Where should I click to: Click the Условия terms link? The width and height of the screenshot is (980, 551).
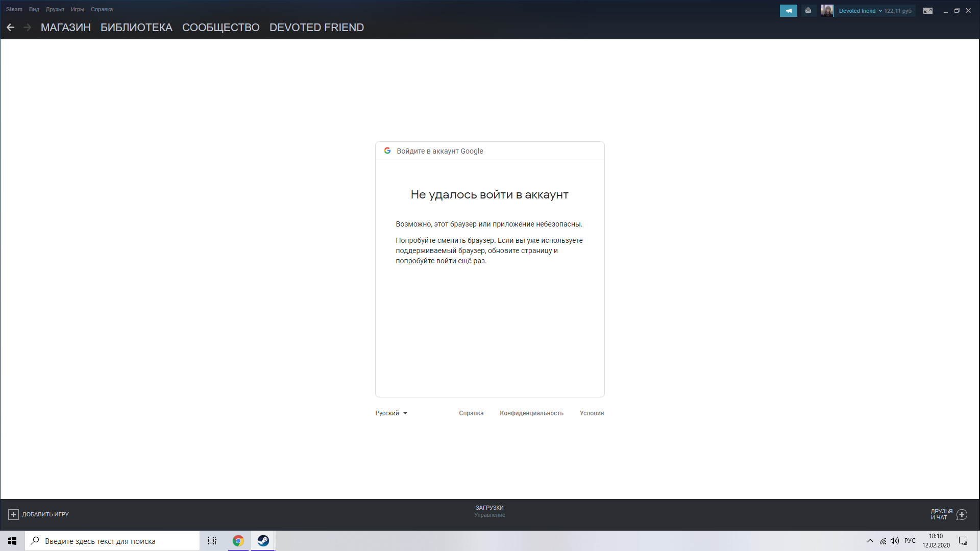coord(592,412)
